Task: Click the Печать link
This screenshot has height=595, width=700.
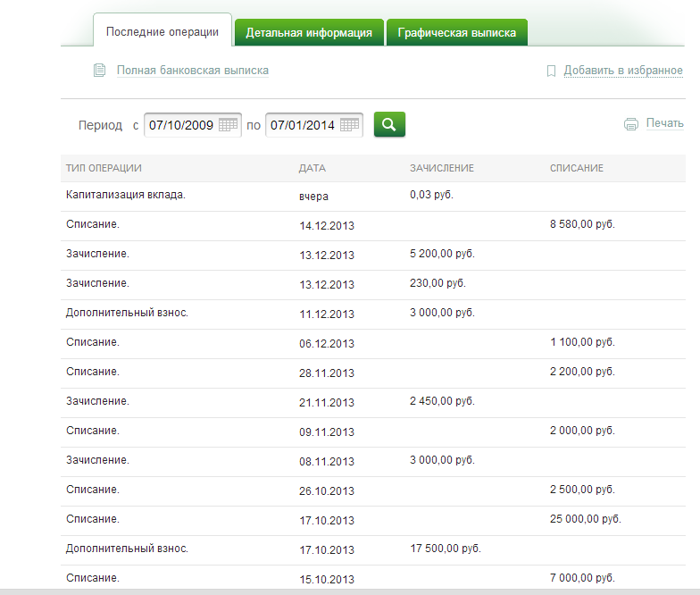Action: pyautogui.click(x=664, y=123)
